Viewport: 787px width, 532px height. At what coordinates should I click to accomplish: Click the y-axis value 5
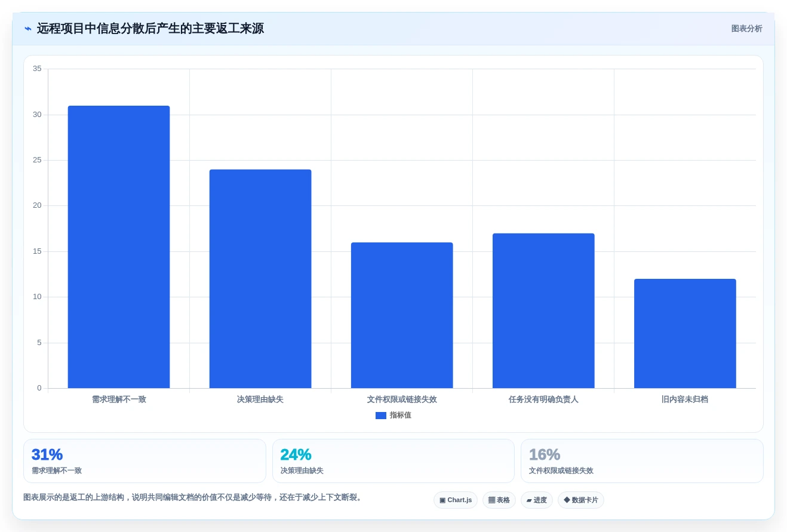(39, 343)
